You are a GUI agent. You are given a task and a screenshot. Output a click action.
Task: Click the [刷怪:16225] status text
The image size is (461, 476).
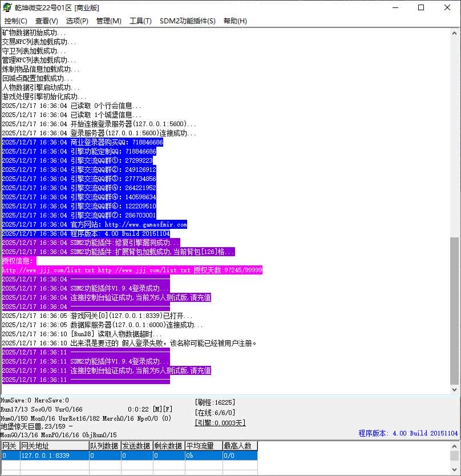click(x=215, y=402)
